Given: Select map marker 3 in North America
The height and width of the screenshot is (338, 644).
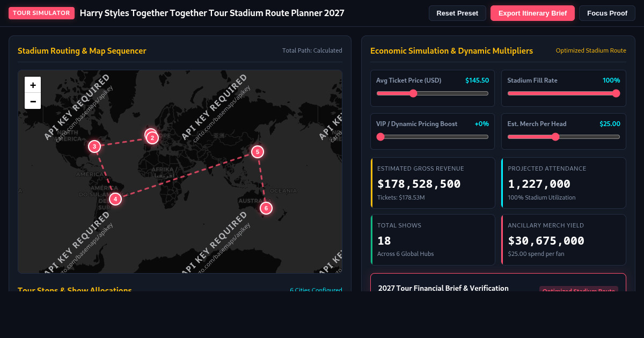Looking at the screenshot, I should pyautogui.click(x=94, y=146).
